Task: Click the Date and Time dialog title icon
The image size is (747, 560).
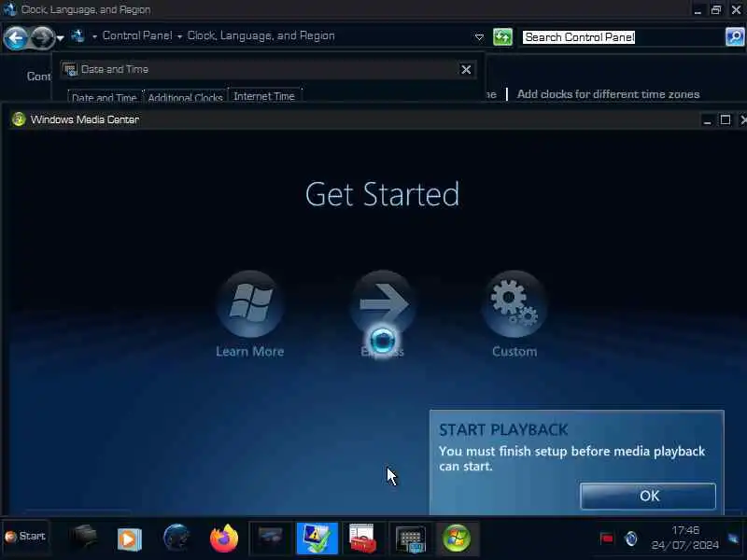Action: (x=70, y=69)
